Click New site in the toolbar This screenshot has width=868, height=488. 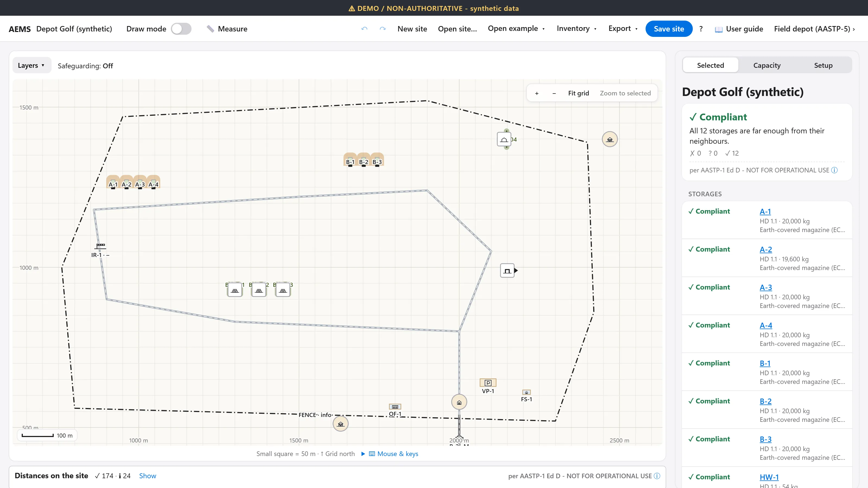pyautogui.click(x=412, y=29)
